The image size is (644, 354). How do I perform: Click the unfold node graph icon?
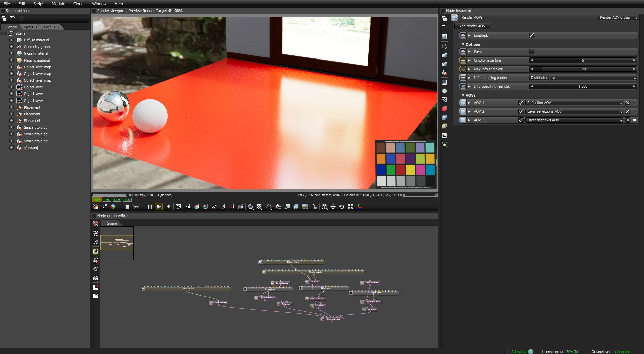(96, 233)
